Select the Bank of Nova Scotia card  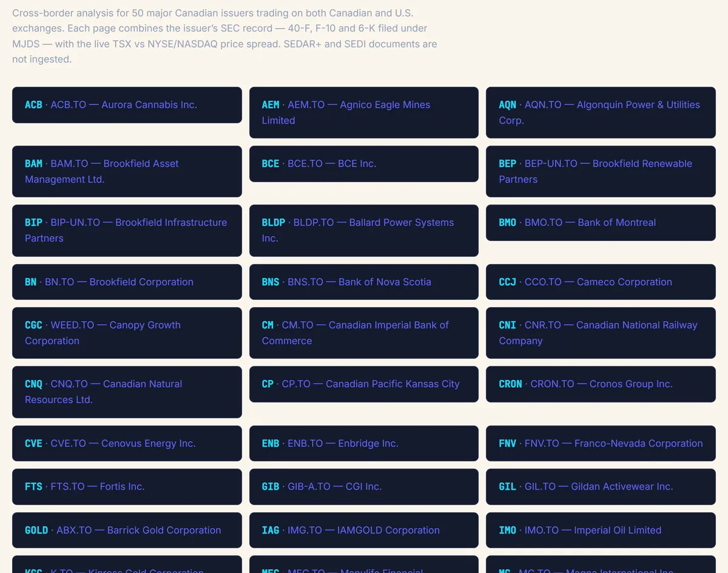click(x=364, y=282)
